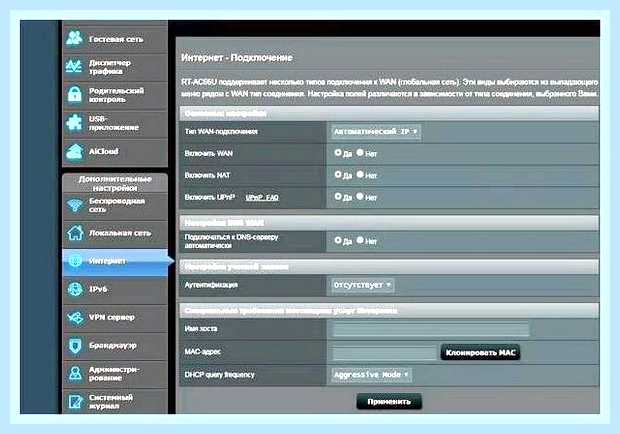Open AiCloud menu label
Image resolution: width=620 pixels, height=434 pixels.
(104, 151)
